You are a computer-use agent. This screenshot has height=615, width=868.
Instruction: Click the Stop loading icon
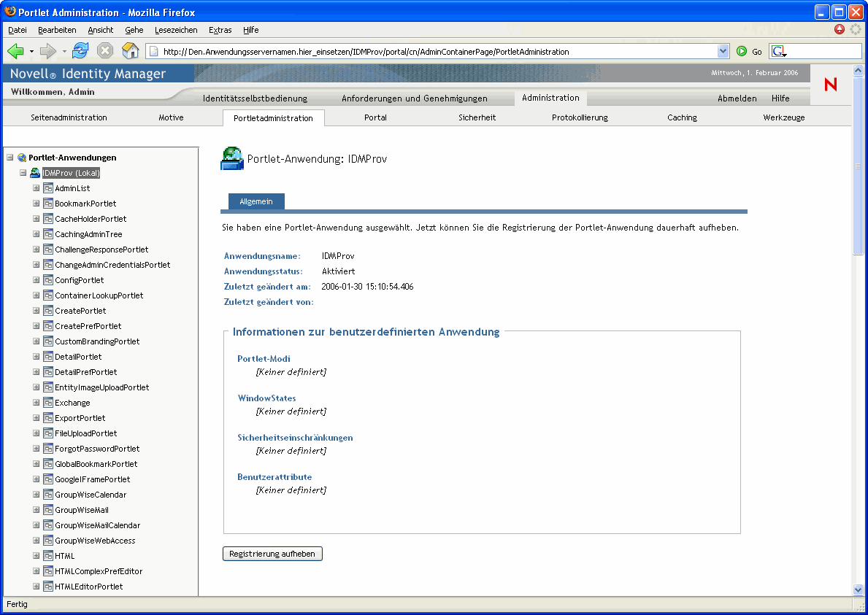click(x=104, y=51)
